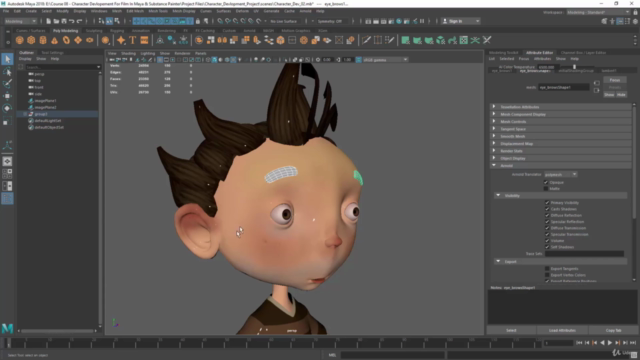The height and width of the screenshot is (360, 640).
Task: Click the Mirror shelf icon
Action: 222,40
